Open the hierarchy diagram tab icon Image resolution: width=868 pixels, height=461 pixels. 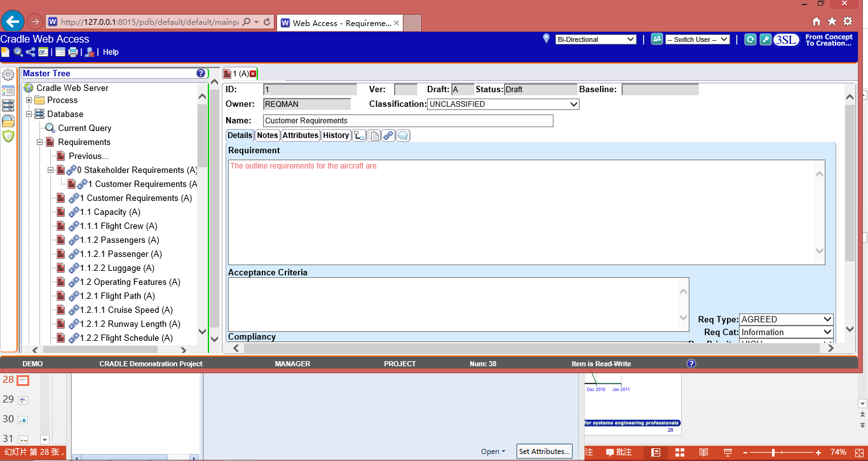click(x=360, y=135)
